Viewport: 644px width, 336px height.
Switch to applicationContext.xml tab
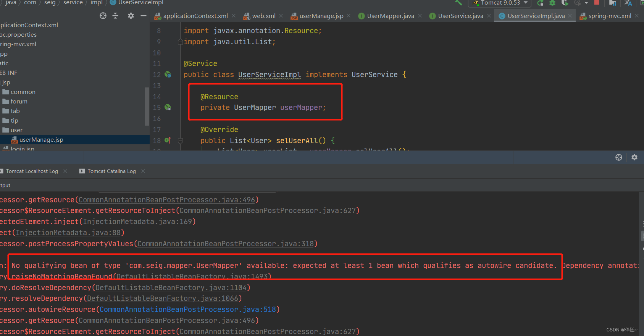[195, 16]
